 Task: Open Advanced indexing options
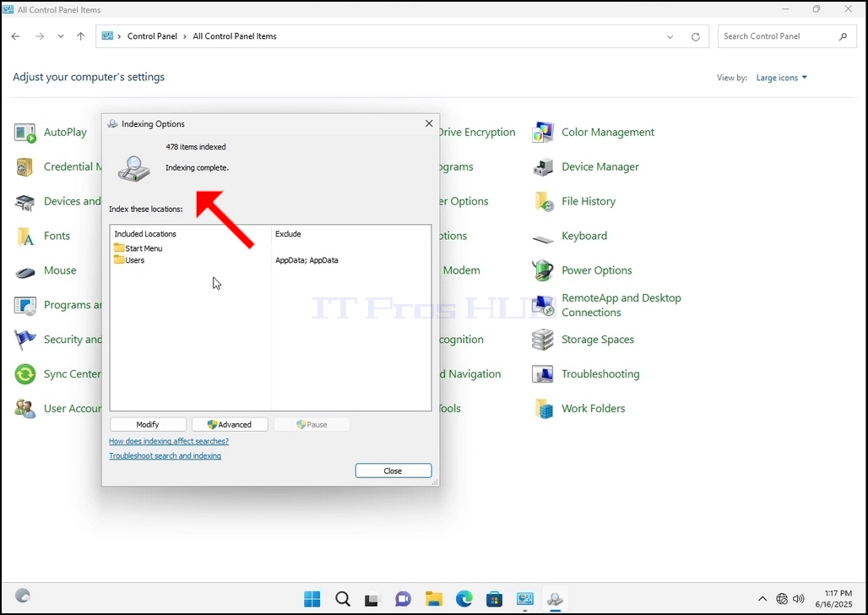click(230, 424)
